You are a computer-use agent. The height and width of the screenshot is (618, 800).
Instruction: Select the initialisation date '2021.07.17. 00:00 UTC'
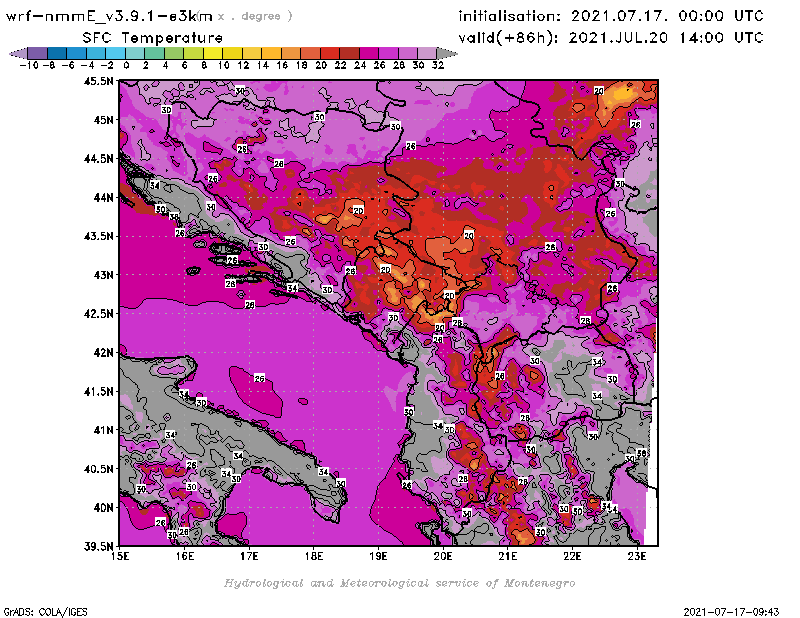(667, 16)
